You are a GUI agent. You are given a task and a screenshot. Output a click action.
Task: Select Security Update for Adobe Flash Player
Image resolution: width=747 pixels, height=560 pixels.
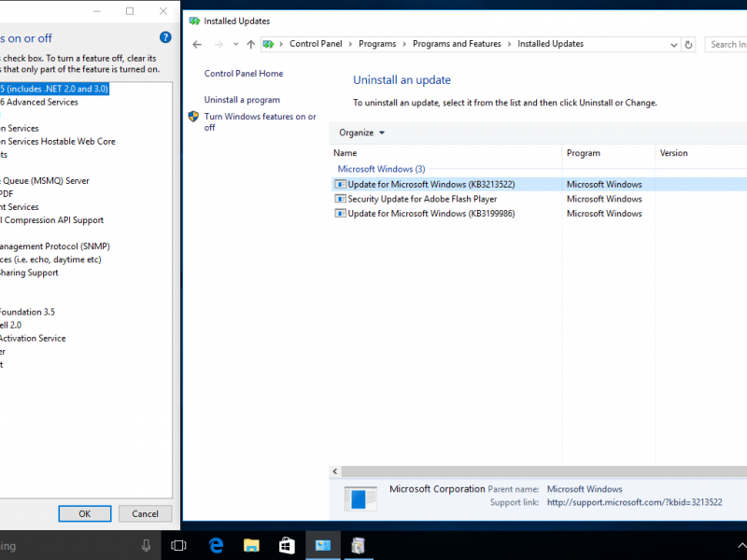422,199
